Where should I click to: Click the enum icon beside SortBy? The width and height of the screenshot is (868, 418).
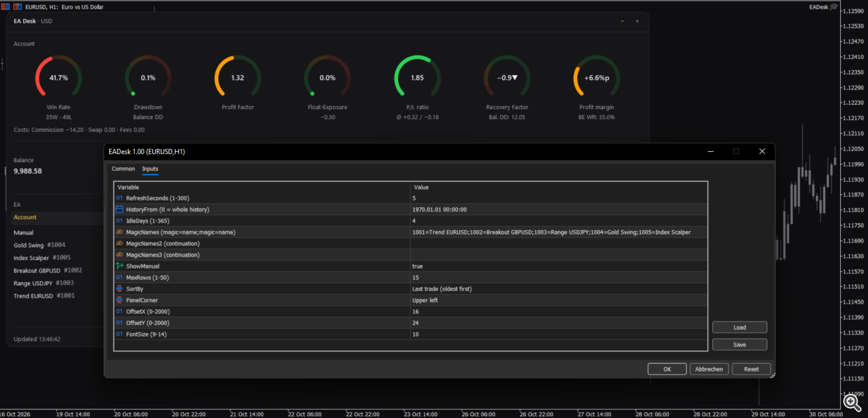coord(119,289)
